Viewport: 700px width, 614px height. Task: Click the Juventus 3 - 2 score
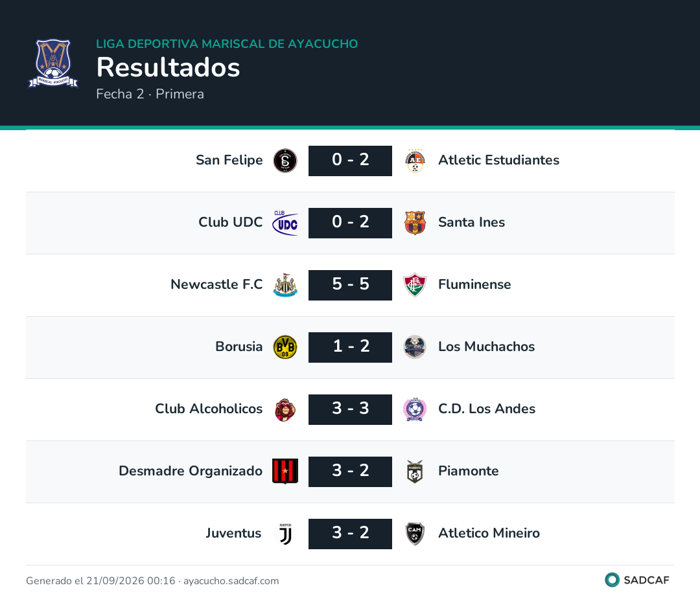351,534
